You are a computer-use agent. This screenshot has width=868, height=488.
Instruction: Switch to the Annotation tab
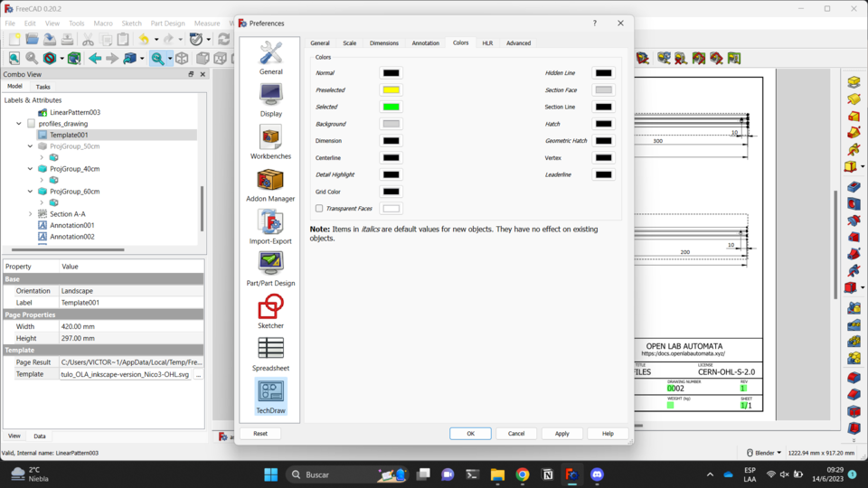(x=425, y=43)
